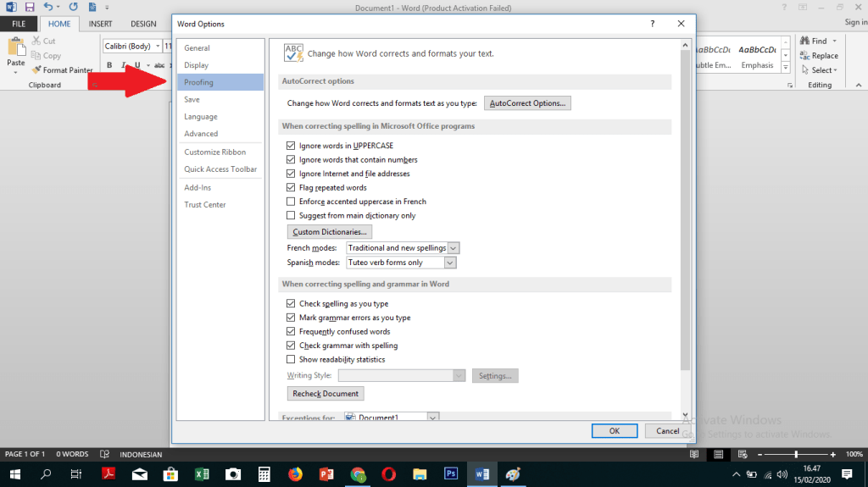Click the Recheck Document button
This screenshot has width=868, height=487.
coord(326,394)
